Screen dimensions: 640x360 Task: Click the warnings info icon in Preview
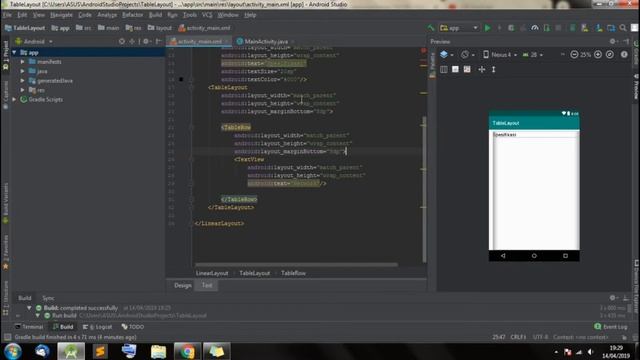pyautogui.click(x=624, y=55)
